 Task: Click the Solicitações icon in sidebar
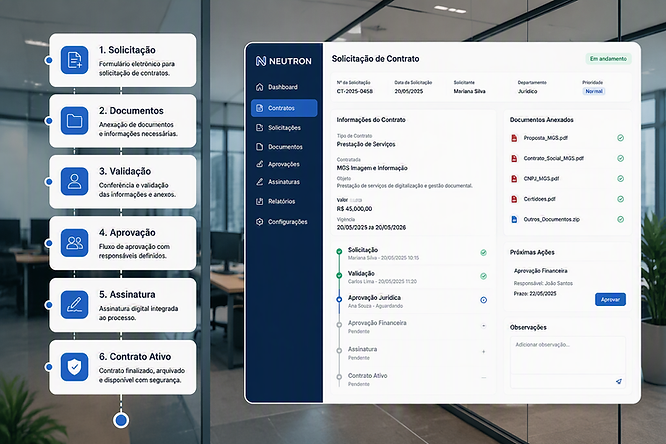coord(260,127)
